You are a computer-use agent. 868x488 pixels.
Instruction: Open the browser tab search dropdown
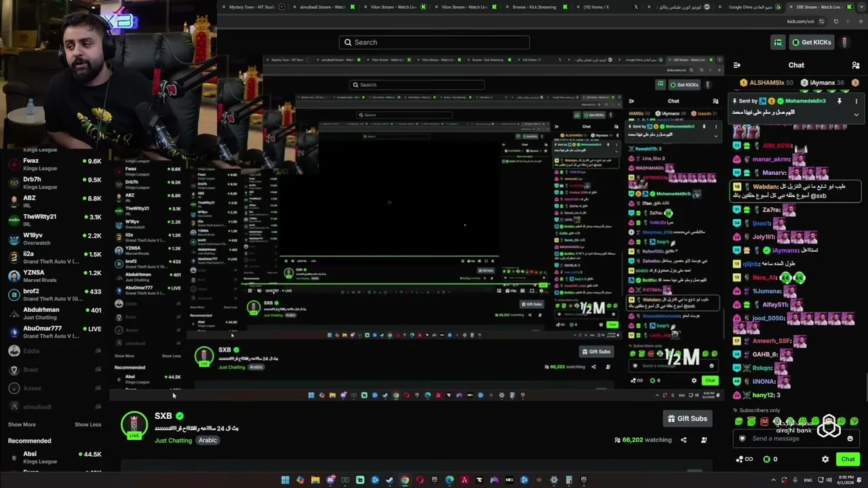[861, 7]
